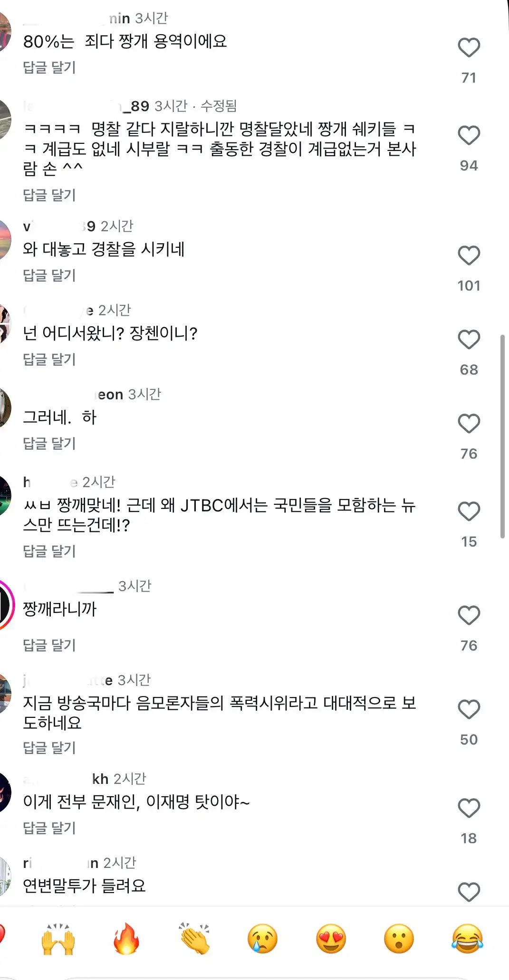509x980 pixels.
Task: Tap the heart on the JTBC comment
Action: pyautogui.click(x=469, y=511)
